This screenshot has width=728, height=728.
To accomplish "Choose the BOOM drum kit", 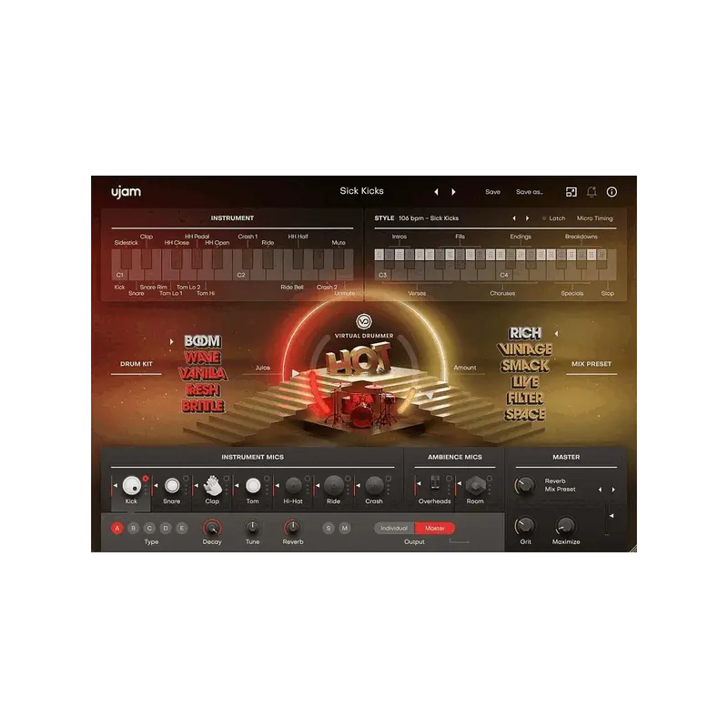I will pyautogui.click(x=202, y=341).
